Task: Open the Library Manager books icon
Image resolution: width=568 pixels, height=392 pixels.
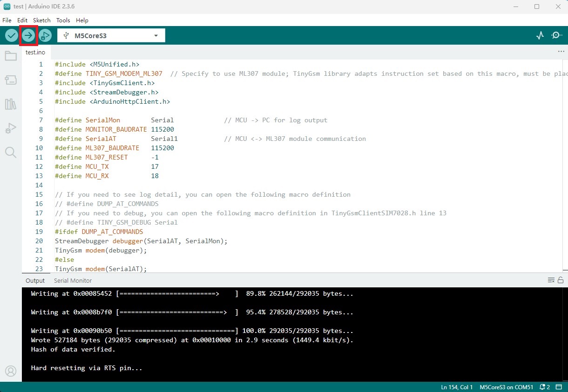Action: [x=11, y=104]
